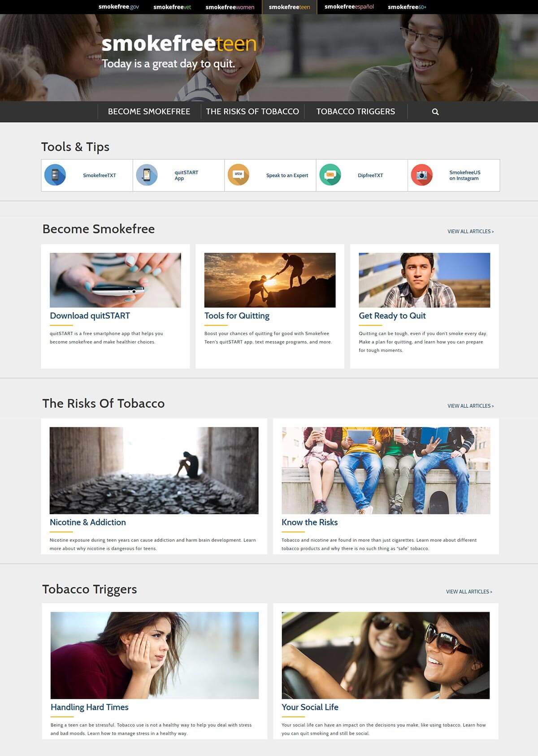View all articles under Become Smokefree

(x=470, y=232)
